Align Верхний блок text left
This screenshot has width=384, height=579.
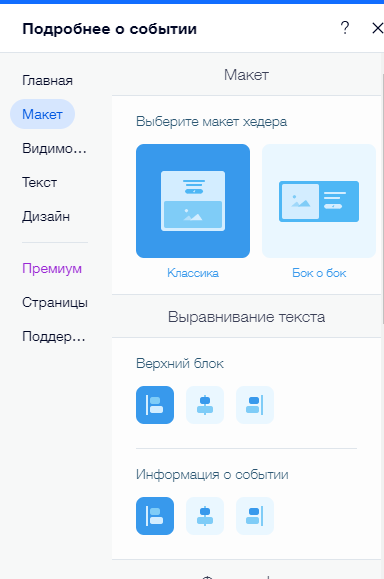click(155, 405)
